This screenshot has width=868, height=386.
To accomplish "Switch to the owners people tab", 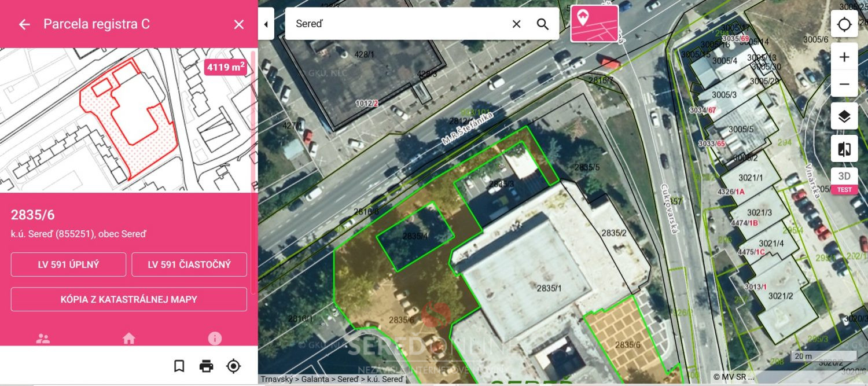I will [43, 339].
